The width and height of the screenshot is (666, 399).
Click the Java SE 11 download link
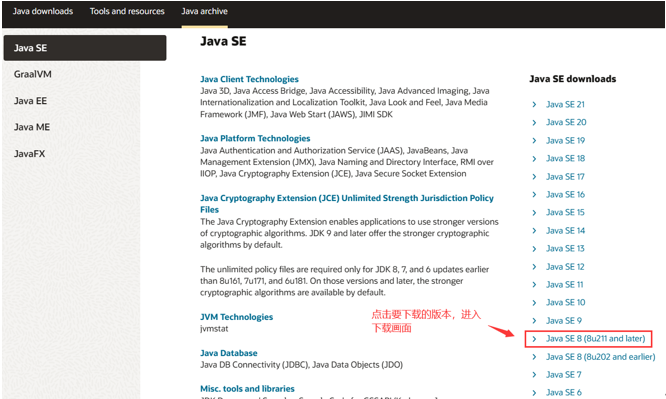(564, 285)
